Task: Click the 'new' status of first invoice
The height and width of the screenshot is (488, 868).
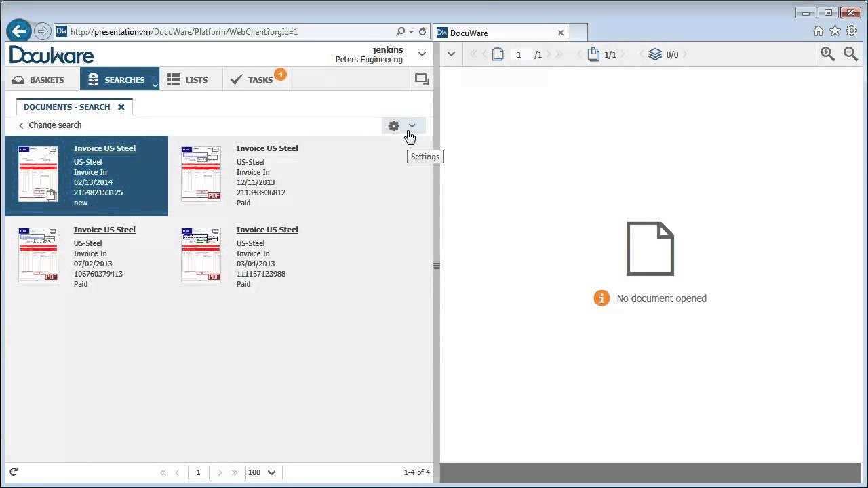Action: tap(81, 203)
